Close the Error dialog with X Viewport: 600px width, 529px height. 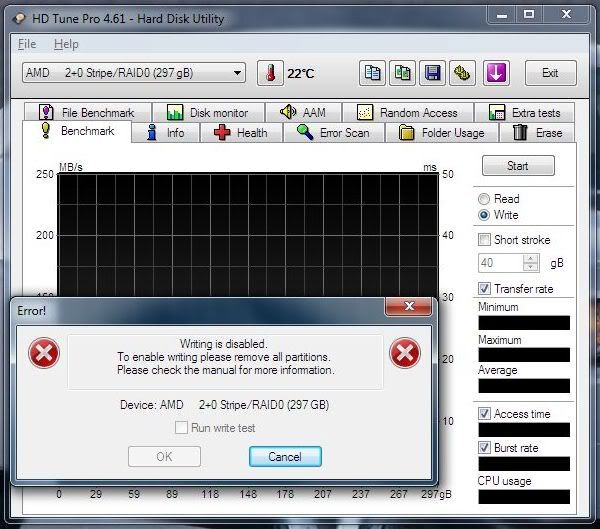(409, 306)
